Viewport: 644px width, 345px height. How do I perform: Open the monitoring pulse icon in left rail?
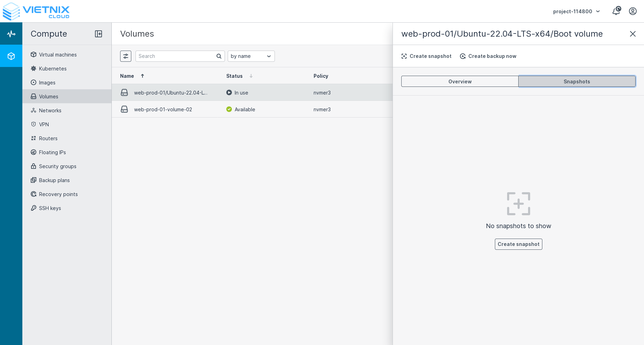11,34
